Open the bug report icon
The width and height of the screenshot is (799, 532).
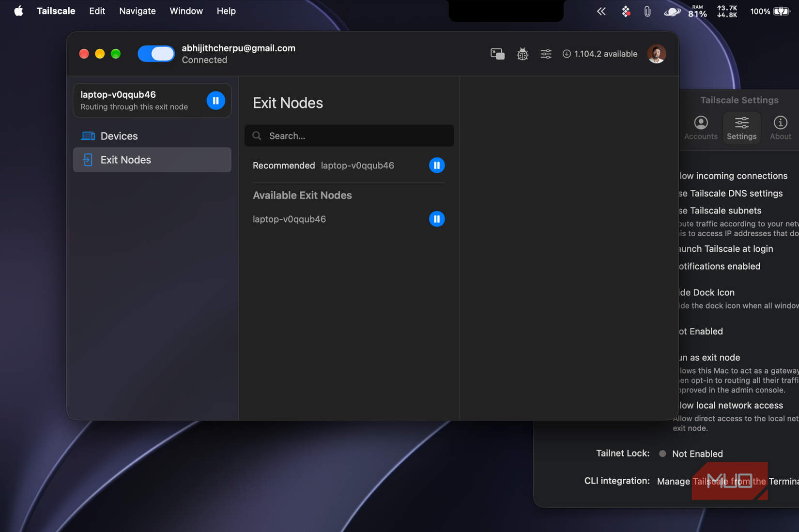(522, 54)
